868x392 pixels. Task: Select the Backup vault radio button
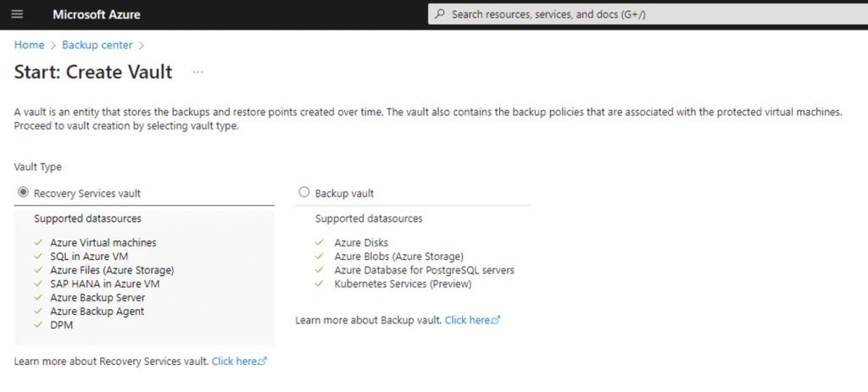(304, 192)
